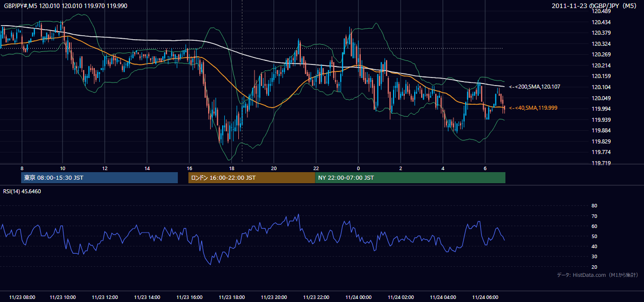Click price axis value 120.104

(x=601, y=87)
